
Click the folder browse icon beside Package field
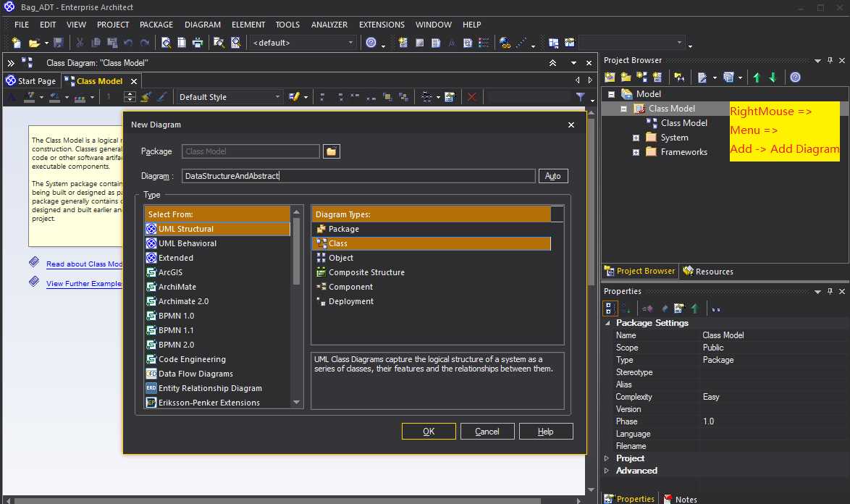click(331, 151)
